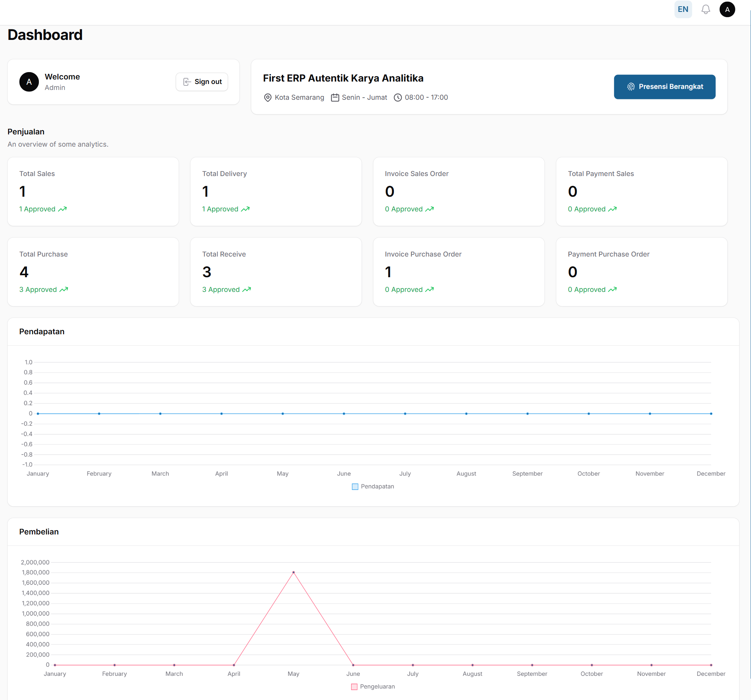
Task: Click the Total Purchase label
Action: 43,254
